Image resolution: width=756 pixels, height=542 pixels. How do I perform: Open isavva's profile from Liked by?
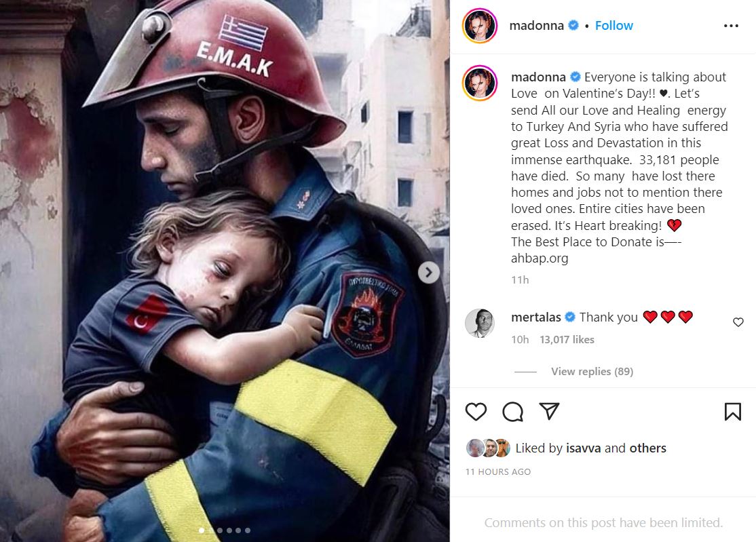pyautogui.click(x=584, y=448)
